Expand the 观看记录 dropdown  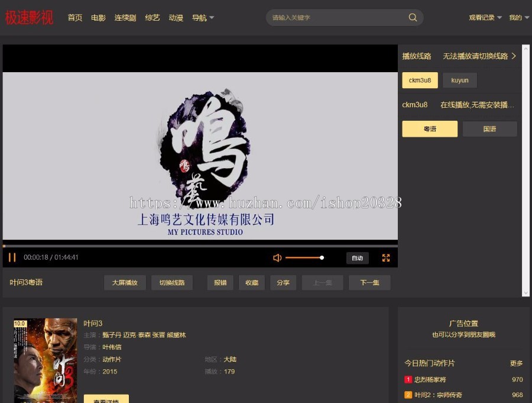(485, 18)
